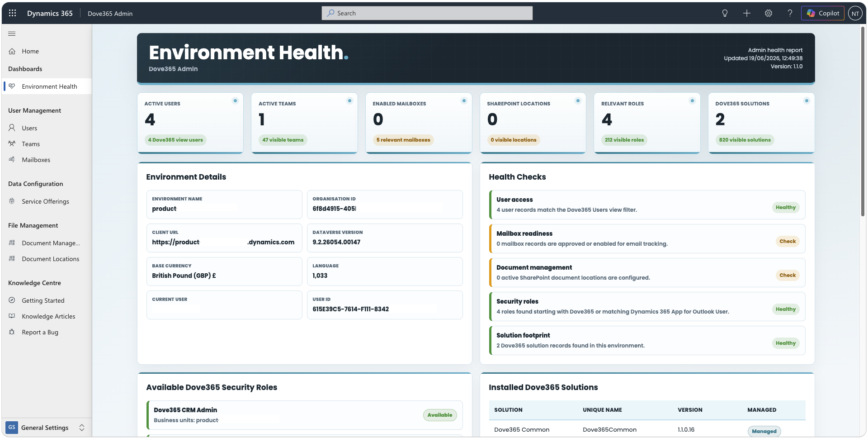Screen dimensions: 868x438
Task: Click the Mailboxes icon
Action: tap(12, 160)
